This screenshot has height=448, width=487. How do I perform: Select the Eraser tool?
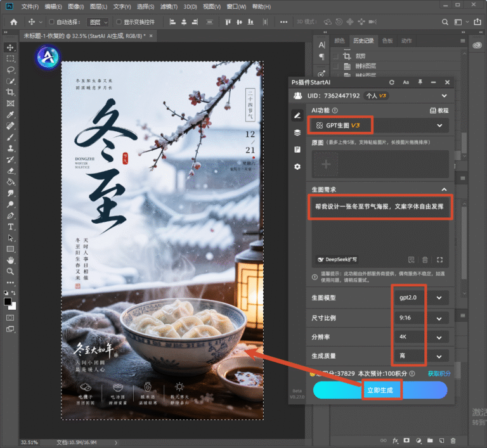[10, 170]
